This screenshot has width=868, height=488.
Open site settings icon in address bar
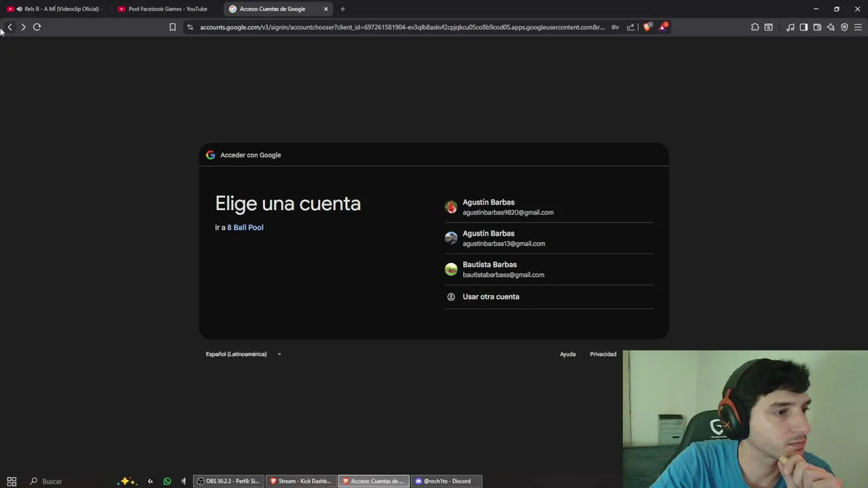pyautogui.click(x=190, y=27)
